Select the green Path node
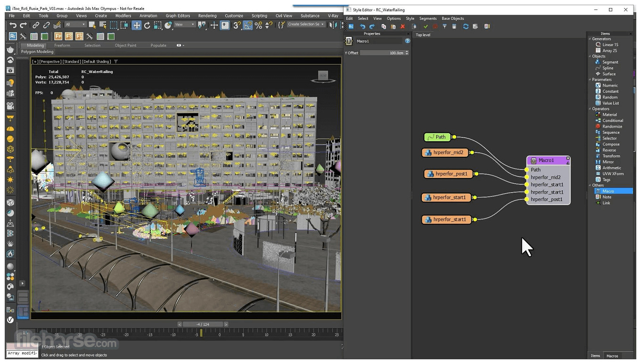641x364 pixels. [437, 137]
